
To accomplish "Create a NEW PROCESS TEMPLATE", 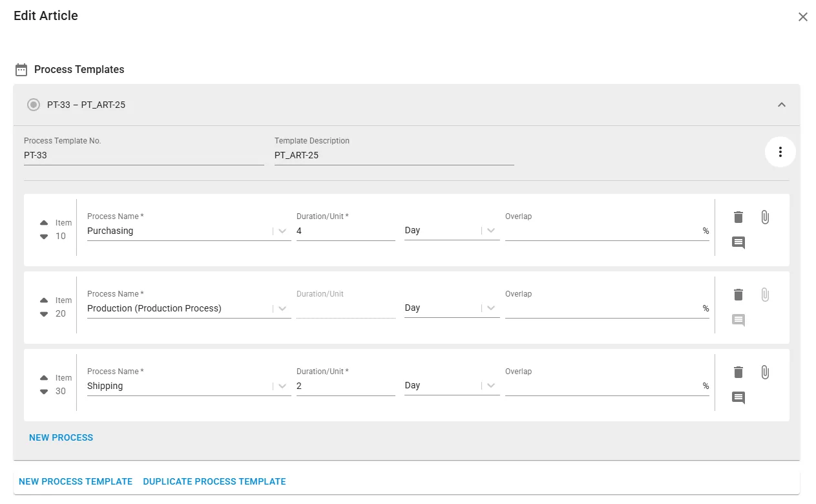I will pos(76,481).
